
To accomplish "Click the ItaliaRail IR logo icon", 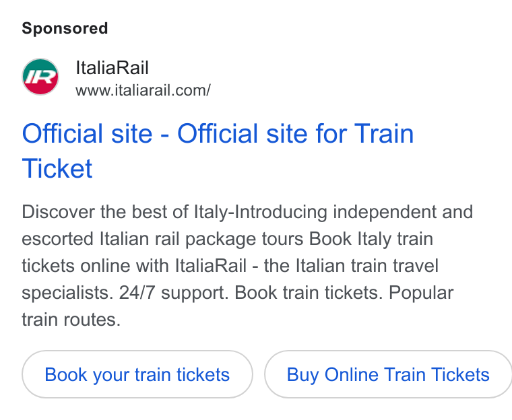I will (x=40, y=77).
